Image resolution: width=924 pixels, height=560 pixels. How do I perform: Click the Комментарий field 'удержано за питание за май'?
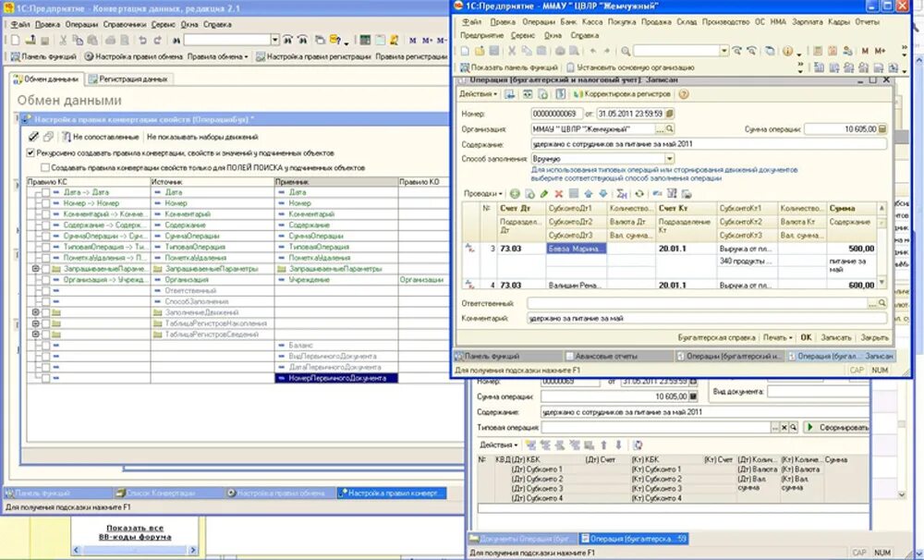[x=707, y=318]
